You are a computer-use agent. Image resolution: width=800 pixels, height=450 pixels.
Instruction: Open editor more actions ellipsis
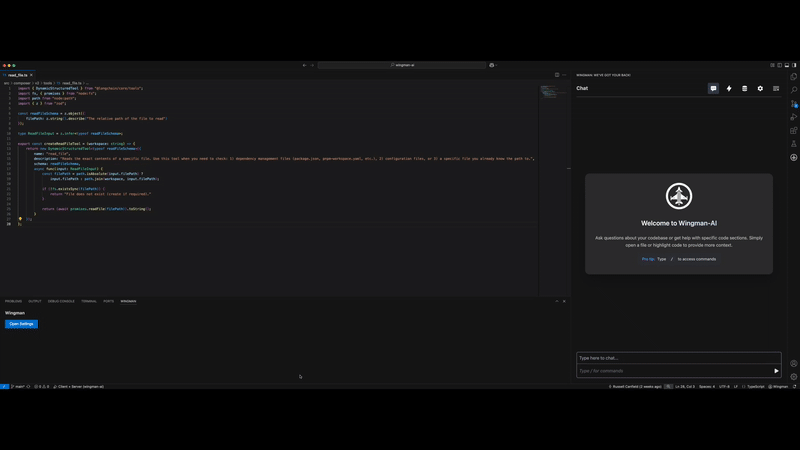pyautogui.click(x=564, y=75)
